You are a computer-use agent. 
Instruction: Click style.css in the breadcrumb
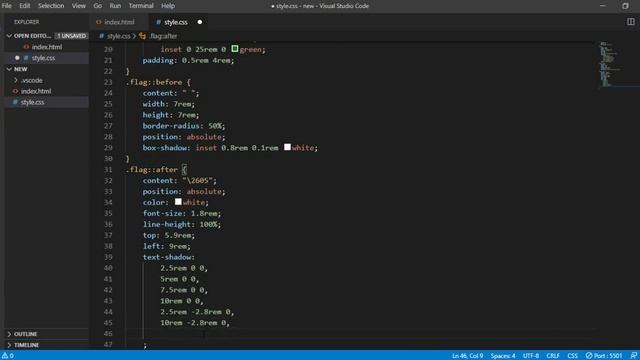point(119,36)
